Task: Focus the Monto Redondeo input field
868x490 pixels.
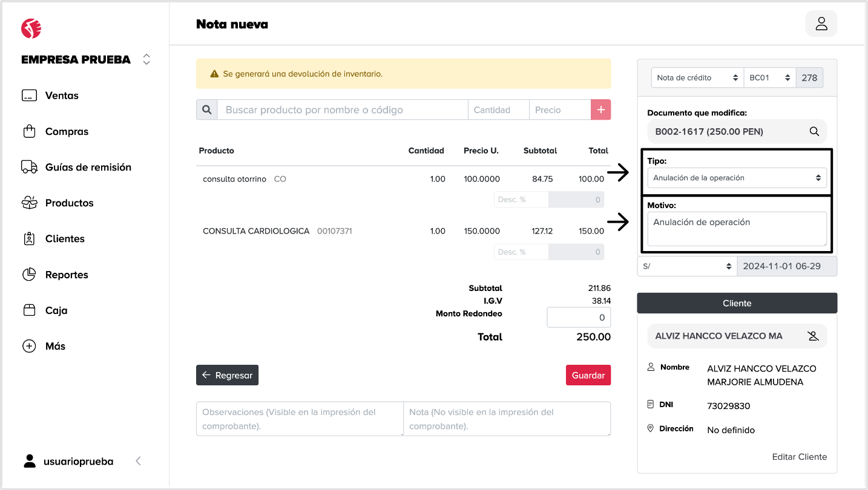Action: [578, 317]
